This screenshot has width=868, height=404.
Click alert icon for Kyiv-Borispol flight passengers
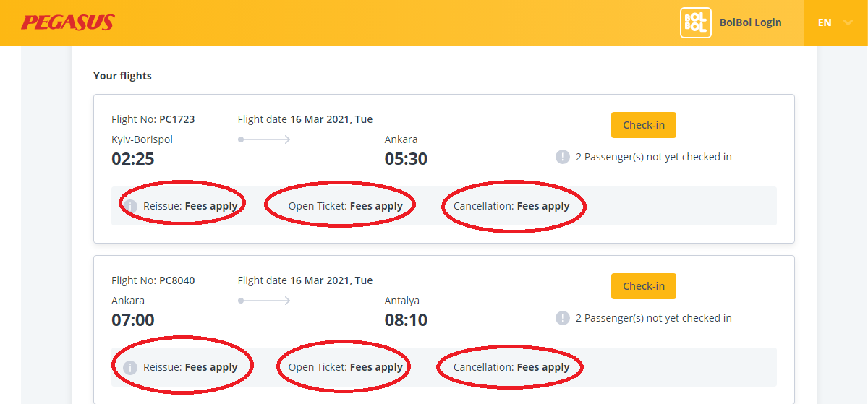click(563, 157)
